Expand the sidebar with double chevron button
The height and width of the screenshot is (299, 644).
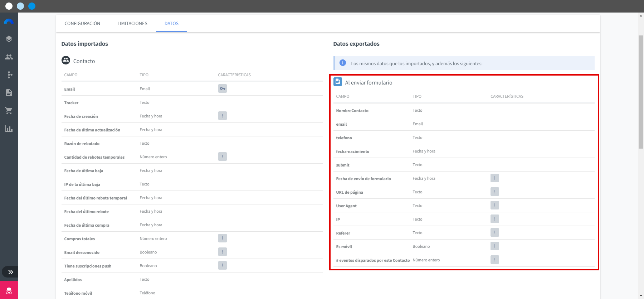[x=10, y=272]
